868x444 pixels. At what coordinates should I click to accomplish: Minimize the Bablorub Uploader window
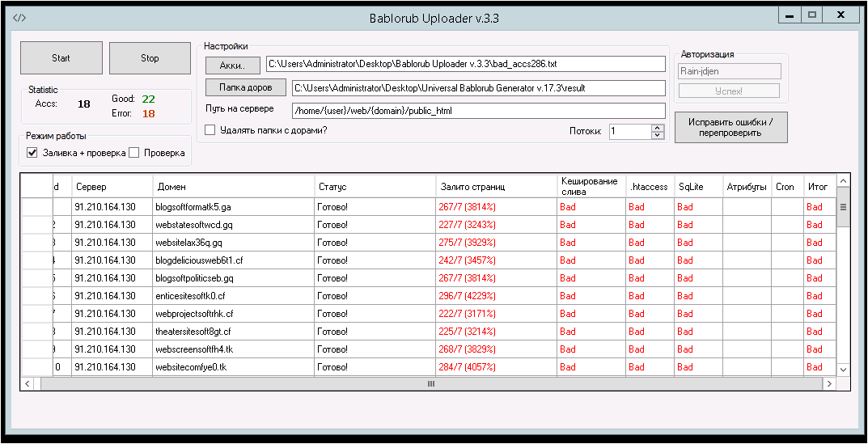[790, 15]
